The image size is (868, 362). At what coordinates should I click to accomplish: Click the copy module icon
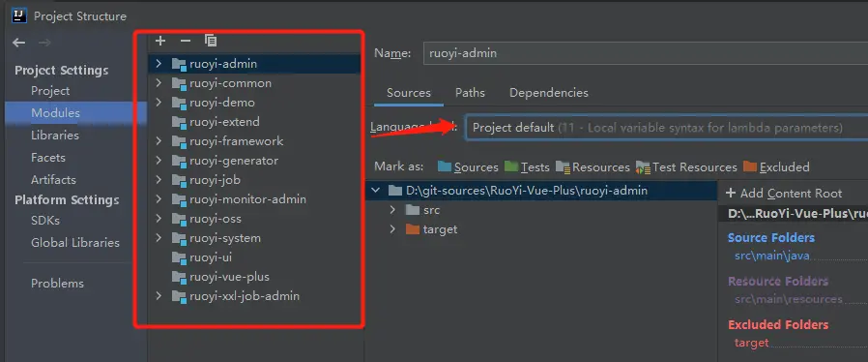tap(211, 41)
